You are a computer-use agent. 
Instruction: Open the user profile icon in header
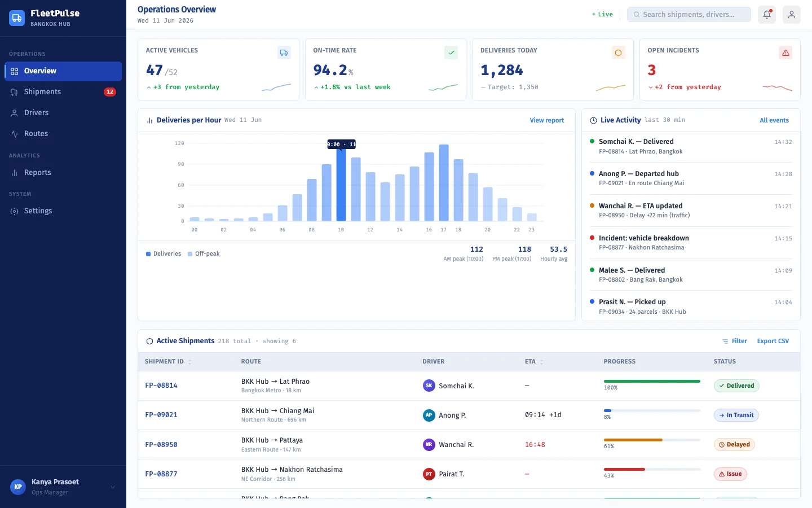coord(792,15)
